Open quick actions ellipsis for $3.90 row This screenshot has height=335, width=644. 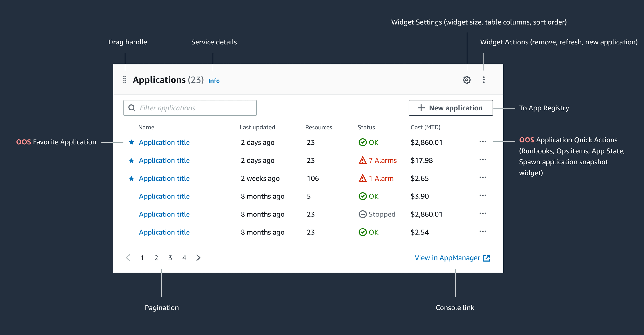click(x=483, y=196)
